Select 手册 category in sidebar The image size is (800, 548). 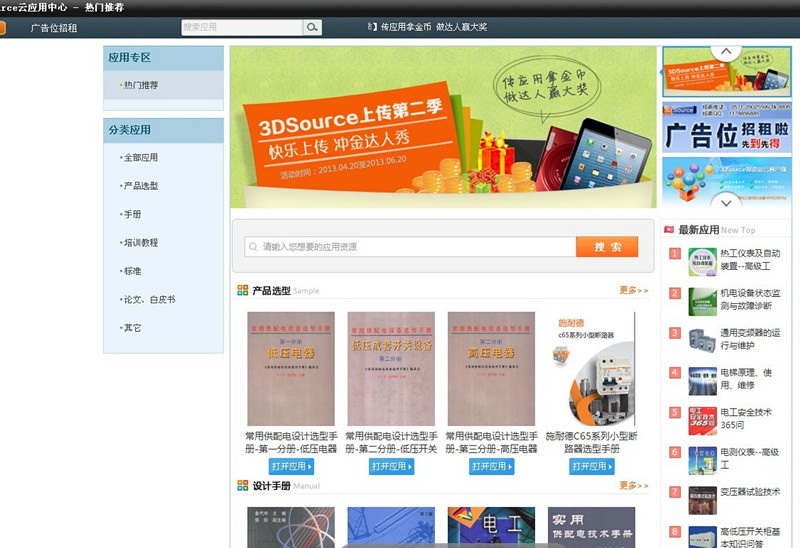[132, 214]
